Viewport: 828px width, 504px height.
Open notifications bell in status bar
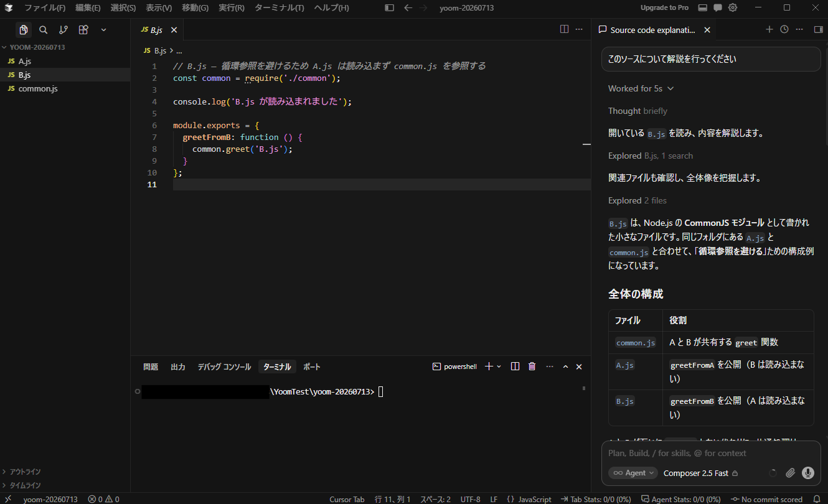(x=817, y=499)
